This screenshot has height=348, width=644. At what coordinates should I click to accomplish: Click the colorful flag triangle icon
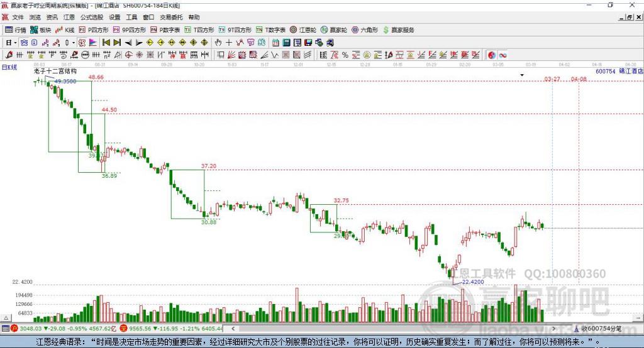click(93, 43)
